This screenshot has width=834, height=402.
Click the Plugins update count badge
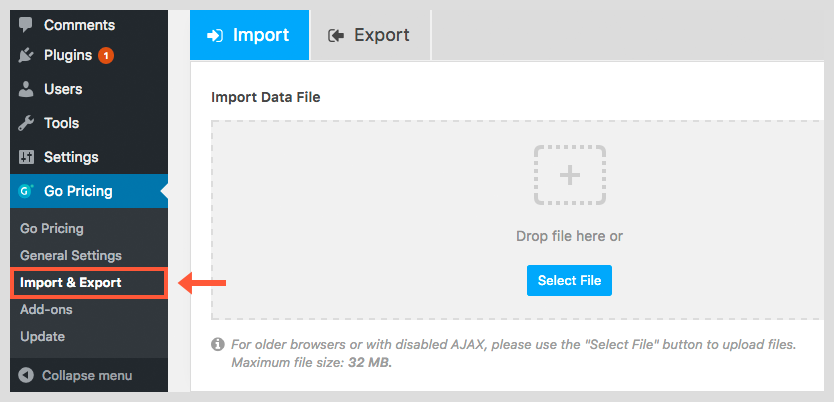[x=106, y=55]
